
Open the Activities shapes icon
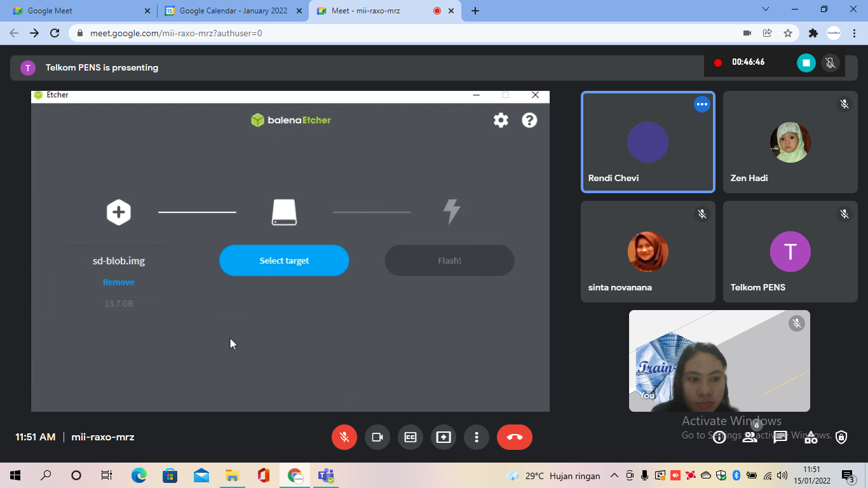pyautogui.click(x=811, y=437)
